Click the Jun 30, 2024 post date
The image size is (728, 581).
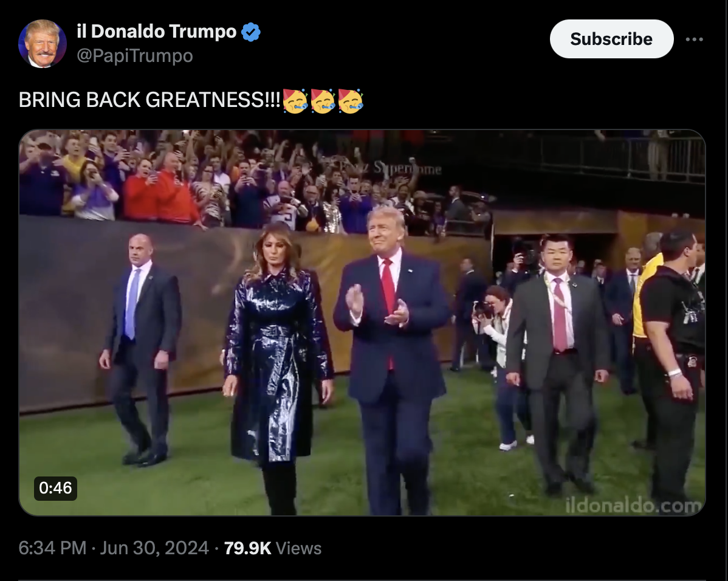154,548
